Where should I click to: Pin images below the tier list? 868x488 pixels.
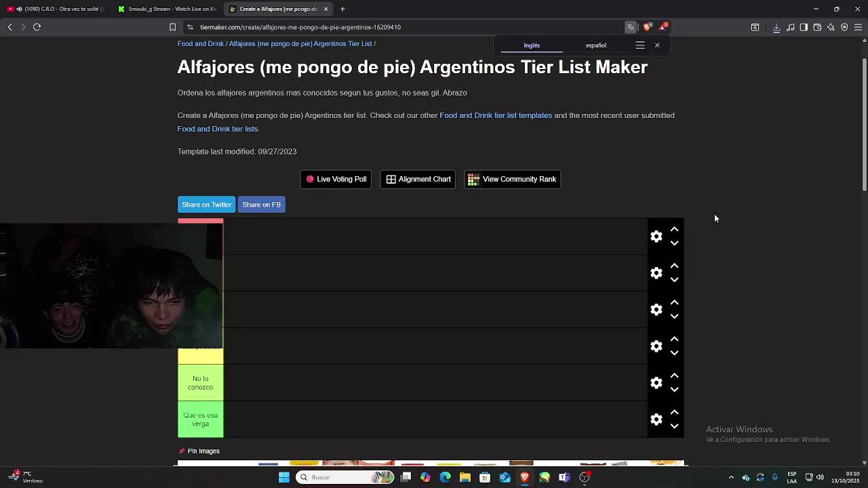tap(199, 451)
